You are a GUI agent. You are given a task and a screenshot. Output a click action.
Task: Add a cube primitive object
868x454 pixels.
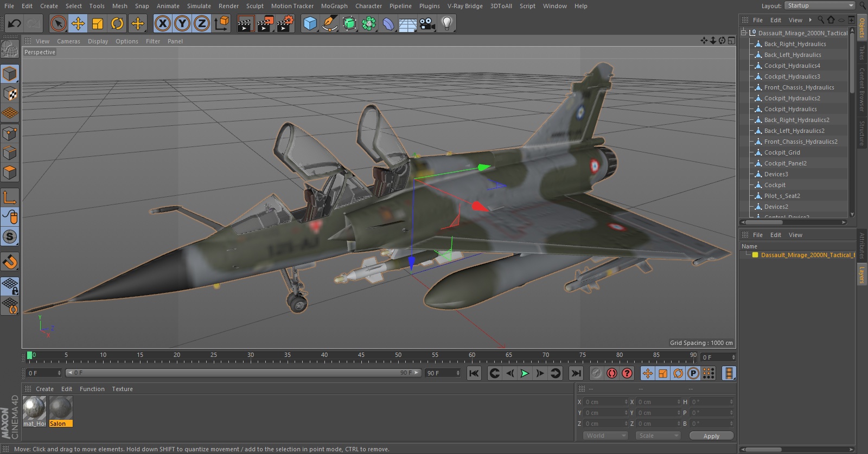point(310,23)
